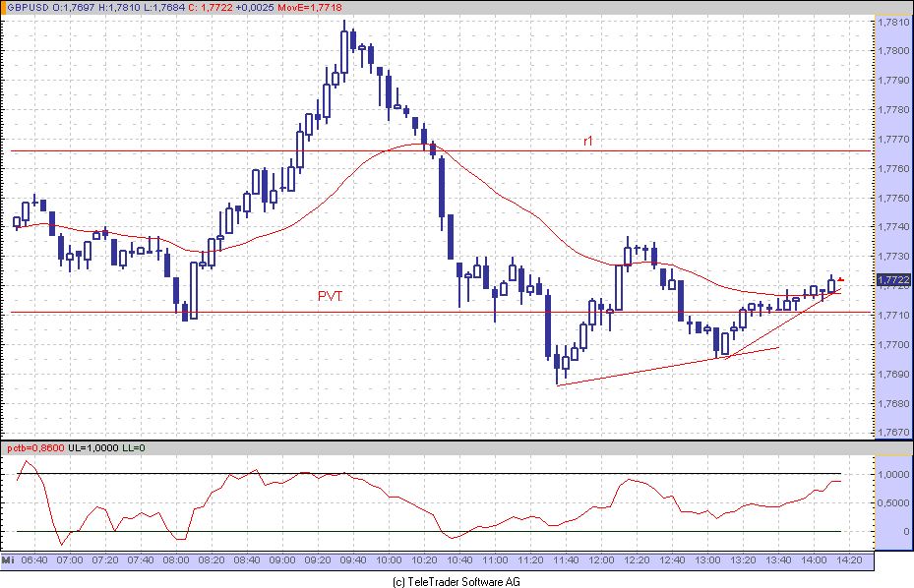The height and width of the screenshot is (588, 914).
Task: Click the r1 resistance label
Action: [x=588, y=142]
